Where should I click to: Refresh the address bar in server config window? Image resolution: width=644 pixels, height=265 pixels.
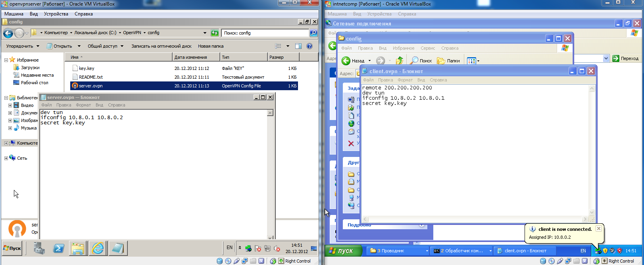pyautogui.click(x=215, y=33)
